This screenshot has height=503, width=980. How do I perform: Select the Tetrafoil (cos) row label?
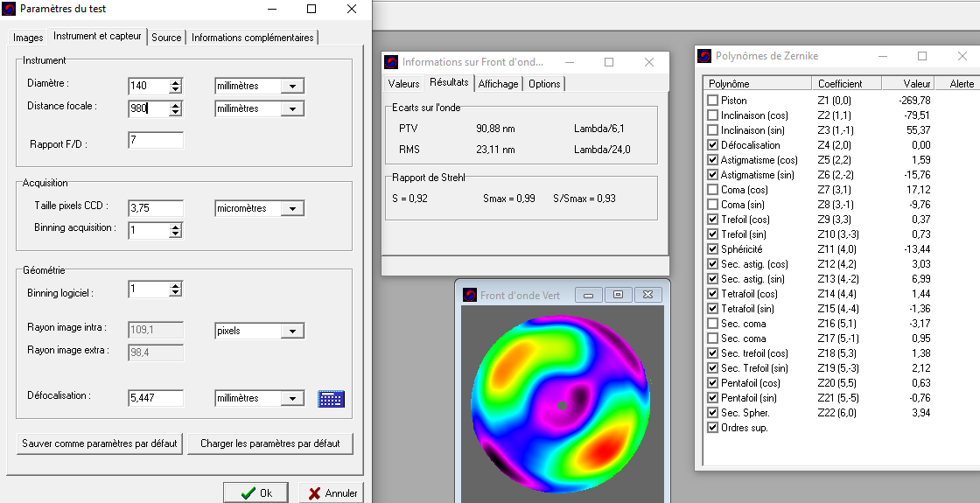[749, 294]
